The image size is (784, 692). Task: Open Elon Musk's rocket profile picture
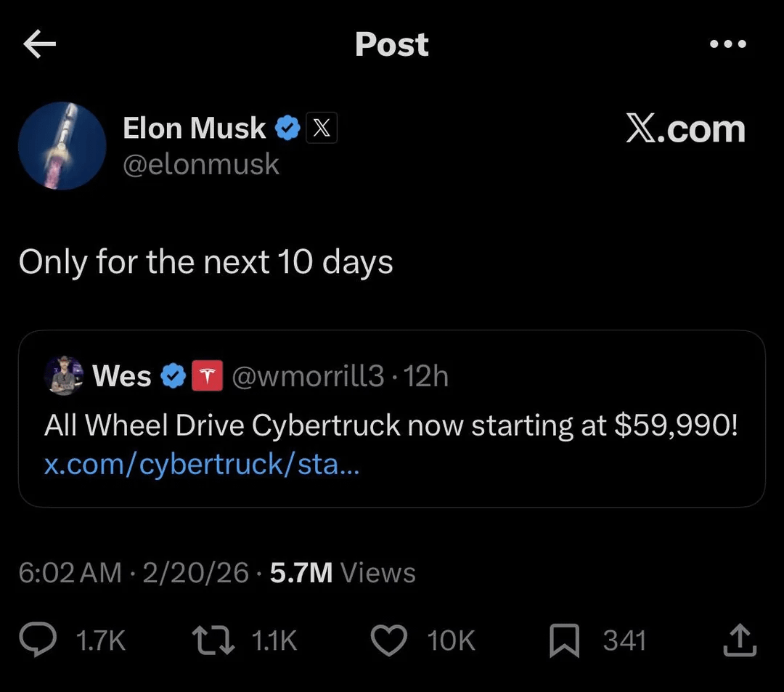[x=62, y=146]
